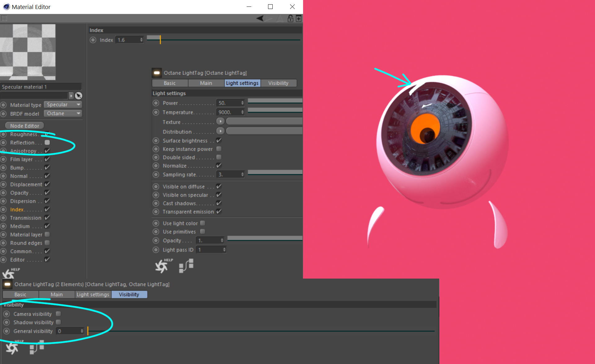Open the BRDF model Octane dropdown
The image size is (595, 364).
(63, 114)
